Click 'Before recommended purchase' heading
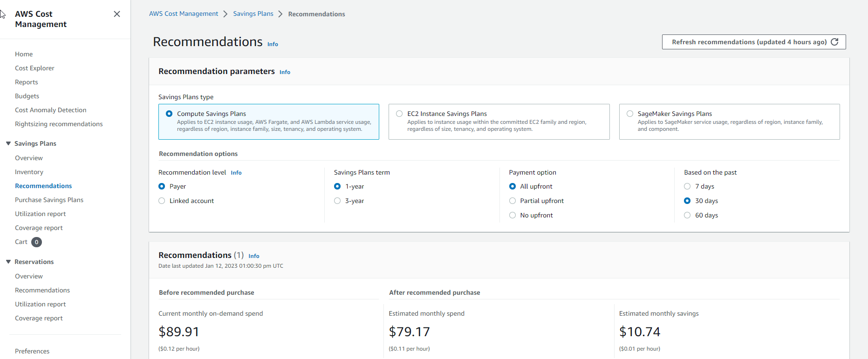Screen dimensions: 868x359 coord(206,292)
